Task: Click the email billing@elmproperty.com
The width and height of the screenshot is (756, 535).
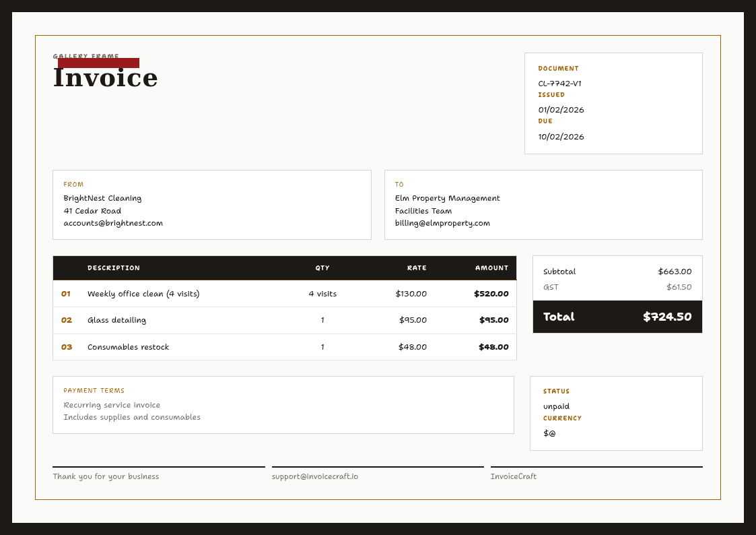Action: [442, 223]
